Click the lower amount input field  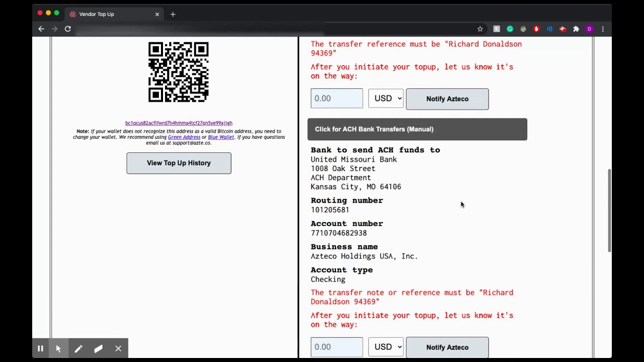pyautogui.click(x=337, y=347)
